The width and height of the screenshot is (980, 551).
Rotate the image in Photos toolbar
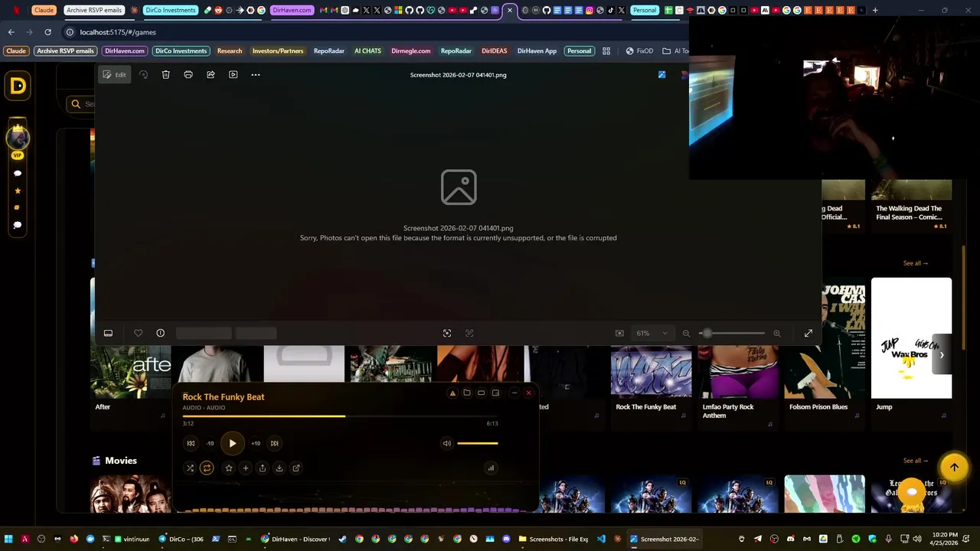[143, 74]
